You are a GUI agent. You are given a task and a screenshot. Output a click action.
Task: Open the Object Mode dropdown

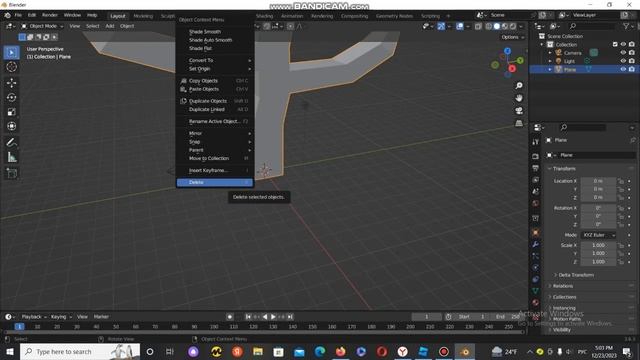[x=42, y=26]
